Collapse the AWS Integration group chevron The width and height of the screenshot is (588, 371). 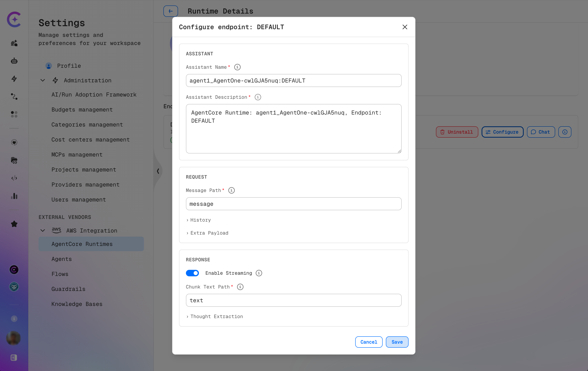[x=43, y=231]
